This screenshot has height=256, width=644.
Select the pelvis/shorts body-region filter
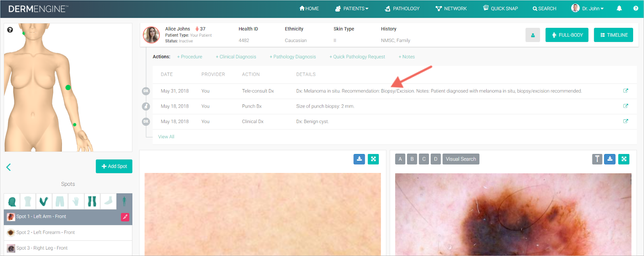[60, 201]
